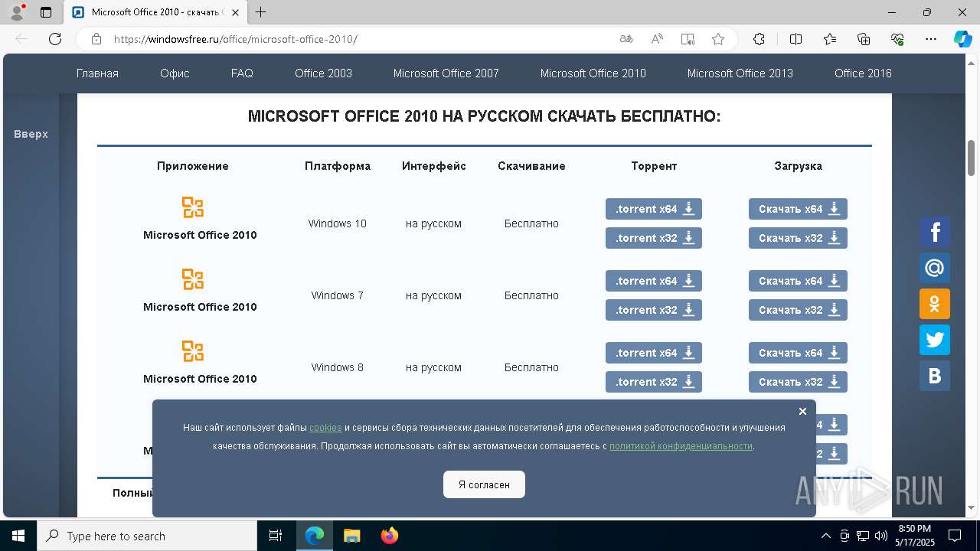Open Office 2016 nav item
This screenshot has width=980, height=551.
pyautogui.click(x=863, y=73)
